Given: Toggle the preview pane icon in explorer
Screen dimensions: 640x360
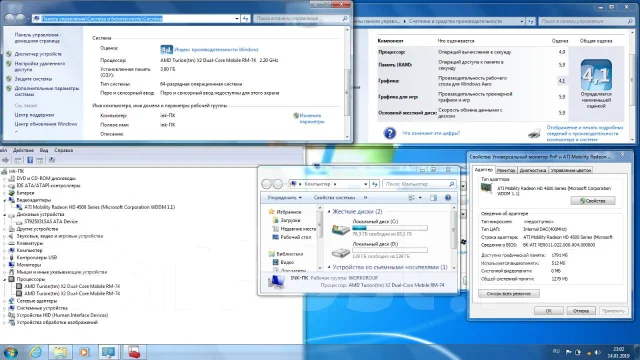Looking at the screenshot, I should [x=433, y=198].
